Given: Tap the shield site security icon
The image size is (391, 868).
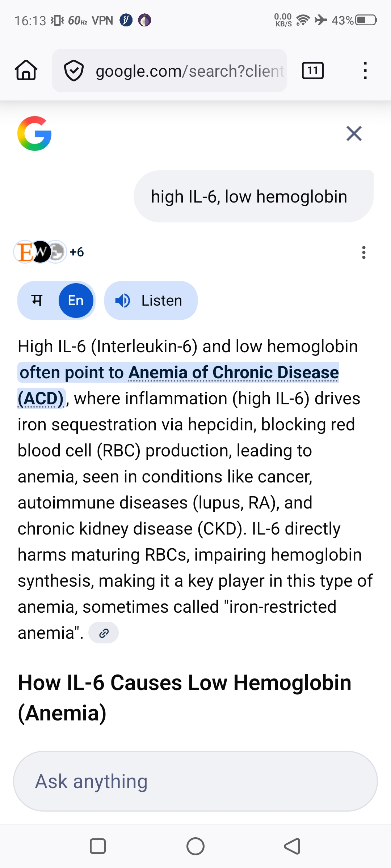Looking at the screenshot, I should click(74, 71).
